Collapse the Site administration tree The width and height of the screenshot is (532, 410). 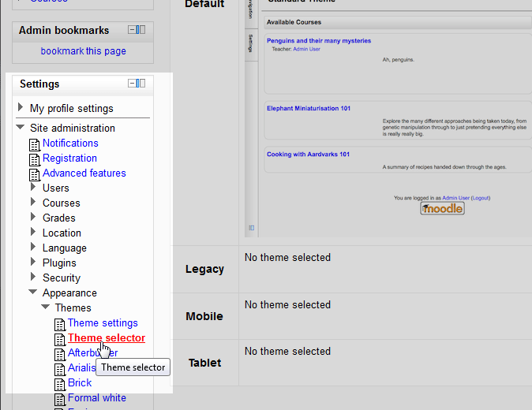tap(21, 128)
